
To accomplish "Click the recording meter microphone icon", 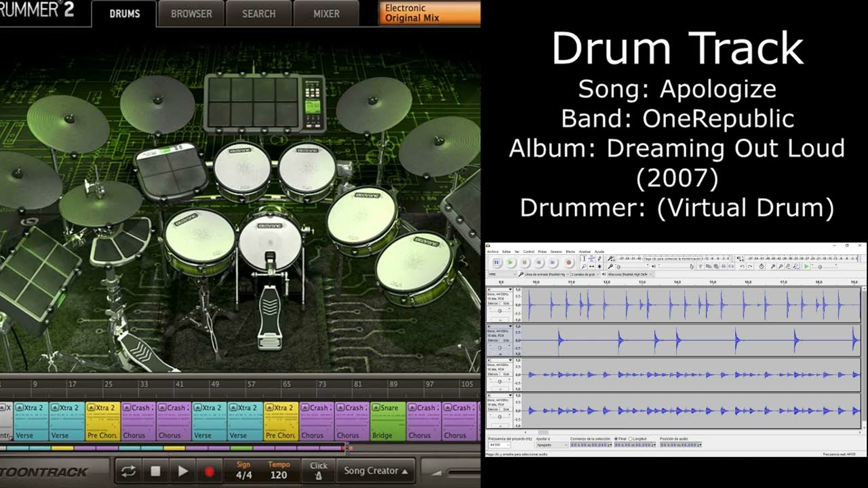I will (x=610, y=258).
